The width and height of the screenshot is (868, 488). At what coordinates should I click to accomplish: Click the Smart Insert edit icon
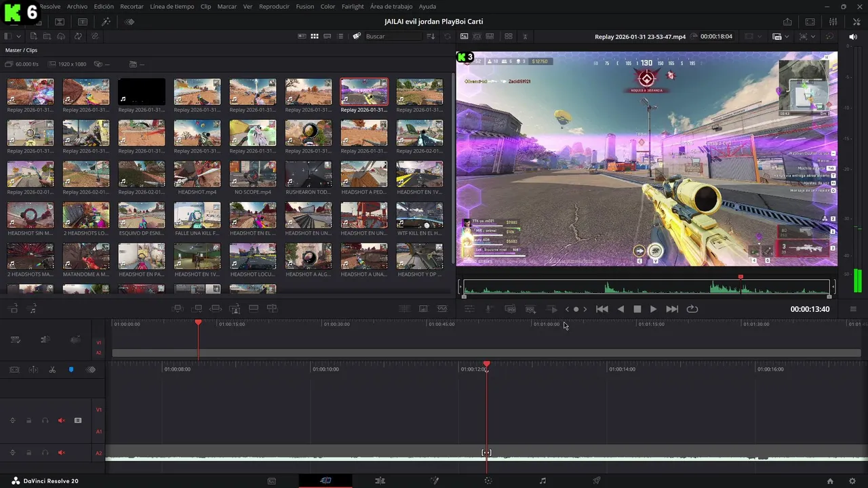coord(178,308)
